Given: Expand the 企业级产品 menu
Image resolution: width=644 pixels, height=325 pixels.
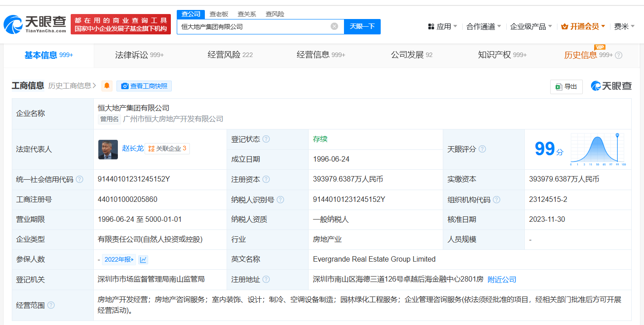Looking at the screenshot, I should tap(531, 26).
